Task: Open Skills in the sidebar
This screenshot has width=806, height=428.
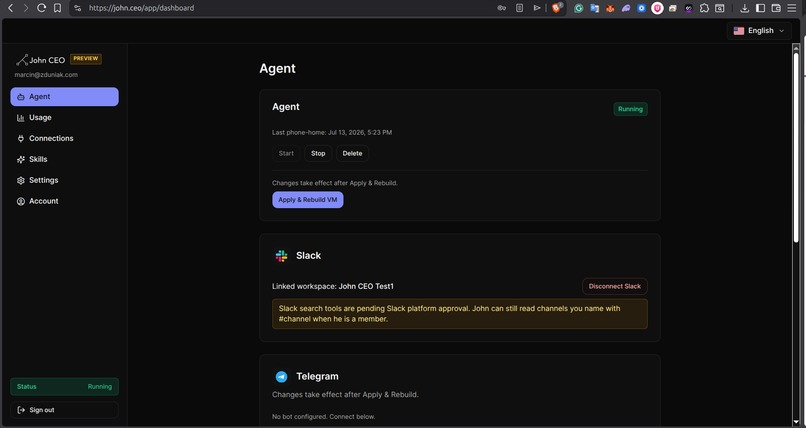Action: [x=64, y=159]
